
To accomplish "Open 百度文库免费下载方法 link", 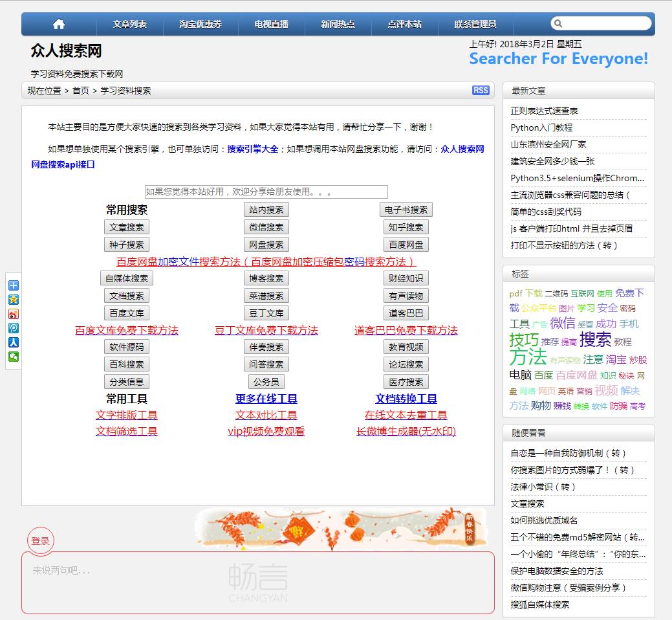I will coord(126,330).
